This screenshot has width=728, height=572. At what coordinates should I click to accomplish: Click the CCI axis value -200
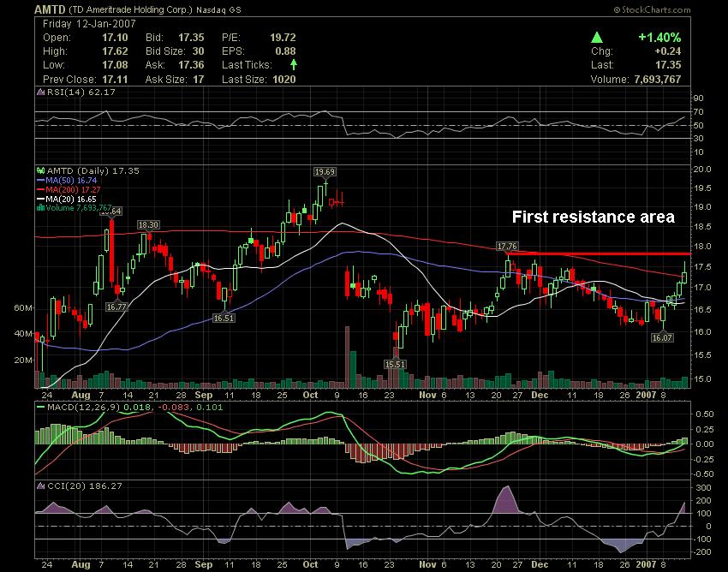(702, 552)
